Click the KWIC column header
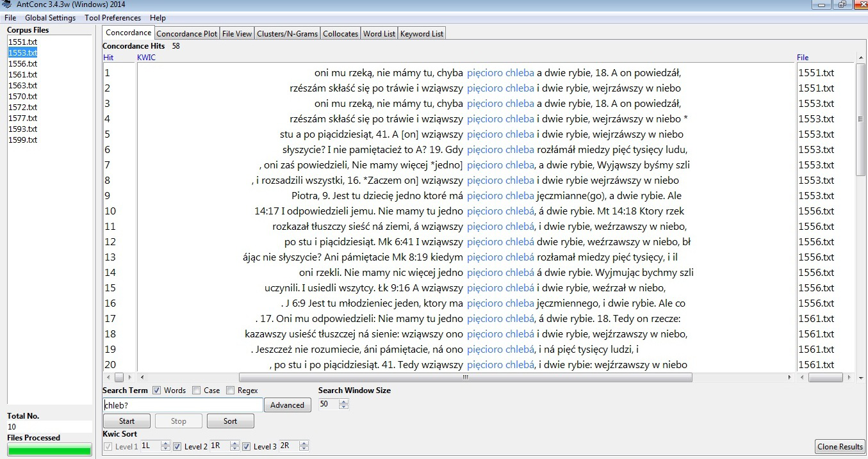868x459 pixels. click(x=146, y=58)
